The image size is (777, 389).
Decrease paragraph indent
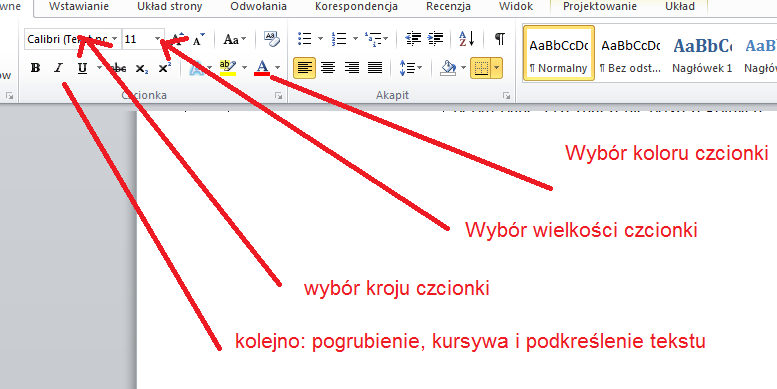[x=413, y=39]
